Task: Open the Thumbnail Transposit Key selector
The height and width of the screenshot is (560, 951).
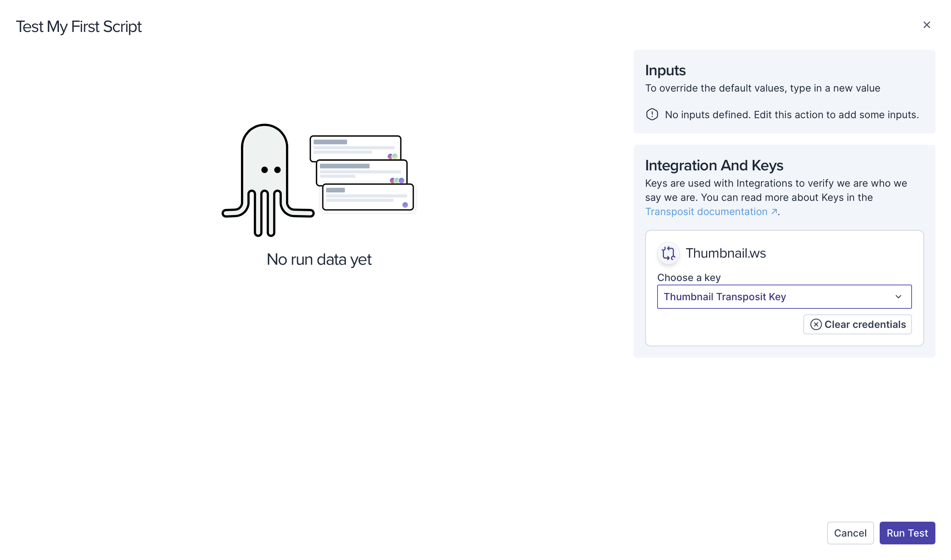Action: [x=774, y=297]
